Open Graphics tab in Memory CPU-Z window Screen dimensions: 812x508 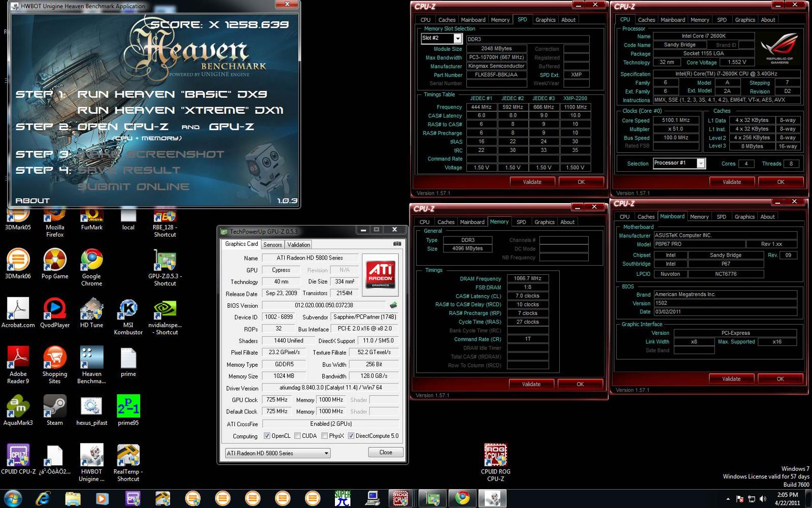pos(545,222)
